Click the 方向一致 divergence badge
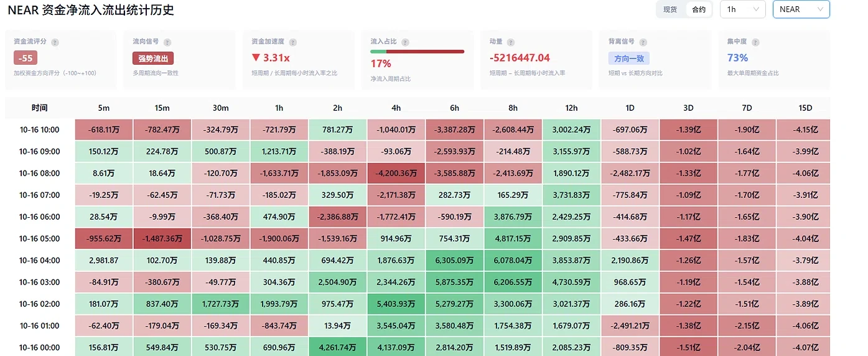 pos(629,59)
